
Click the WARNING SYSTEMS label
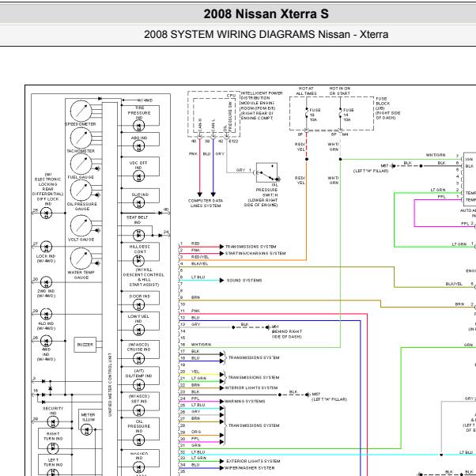(x=244, y=402)
